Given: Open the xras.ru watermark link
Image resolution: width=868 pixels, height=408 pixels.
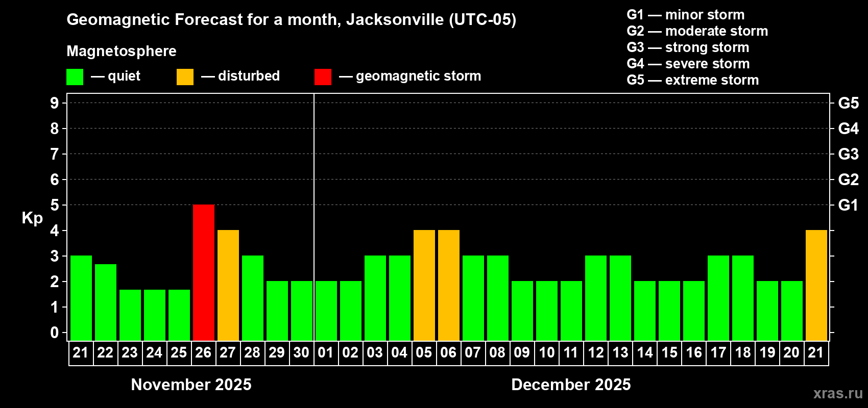Looking at the screenshot, I should [x=838, y=393].
